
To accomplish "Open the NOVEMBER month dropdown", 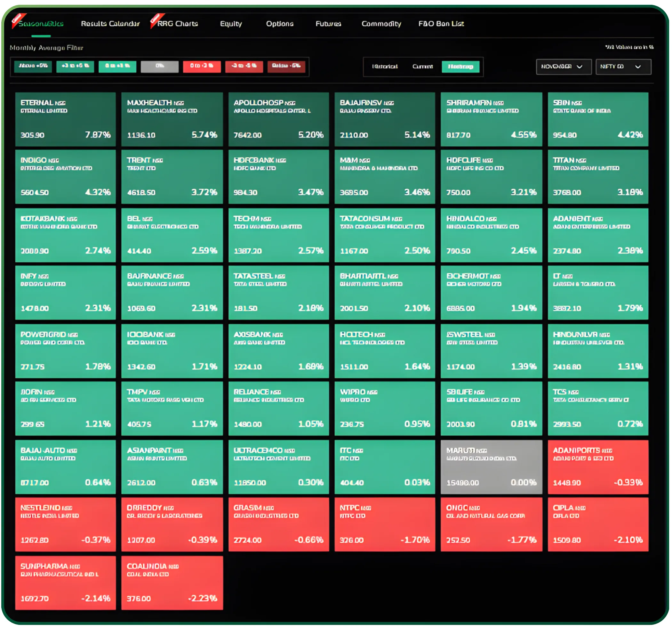I will tap(564, 67).
